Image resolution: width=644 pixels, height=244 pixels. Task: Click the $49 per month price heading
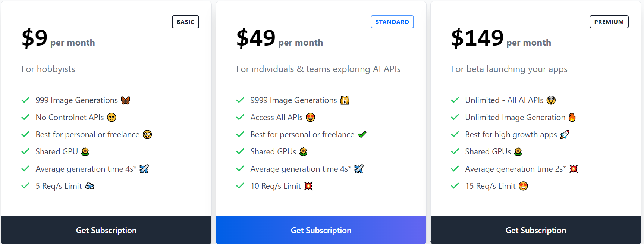click(279, 38)
